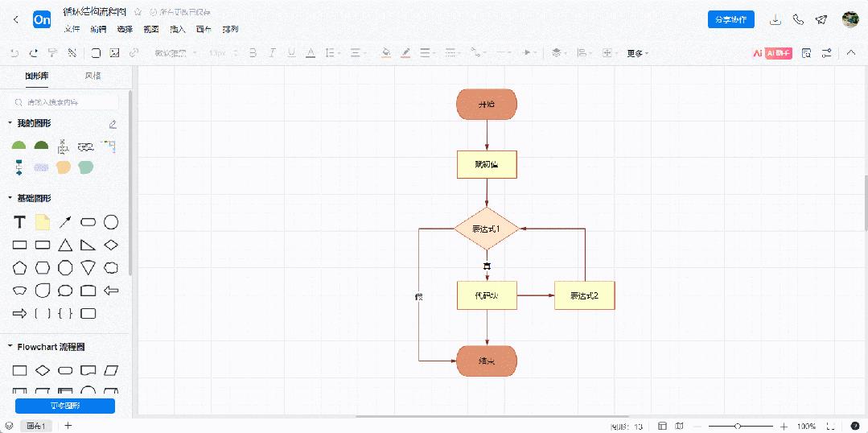This screenshot has height=433, width=868.
Task: Click the blue On app logo
Action: click(x=42, y=19)
